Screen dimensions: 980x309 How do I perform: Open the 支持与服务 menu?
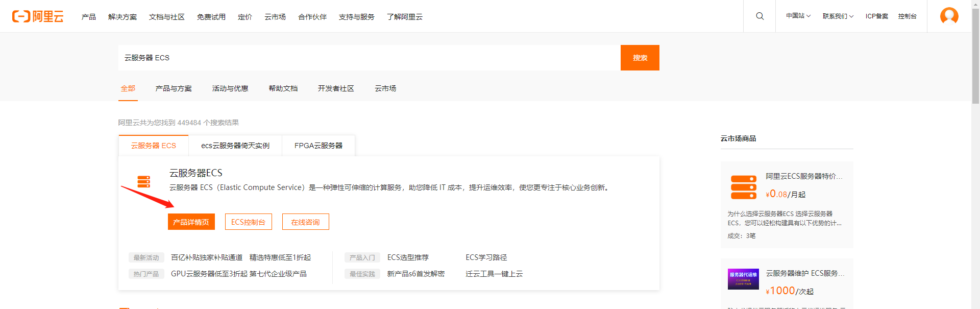pos(357,17)
